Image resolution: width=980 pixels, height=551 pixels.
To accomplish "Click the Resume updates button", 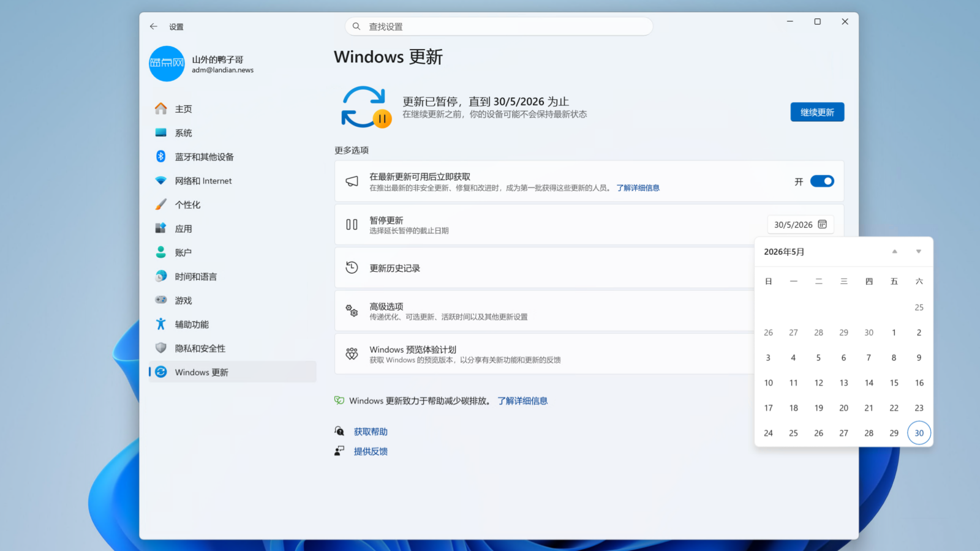I will 817,112.
